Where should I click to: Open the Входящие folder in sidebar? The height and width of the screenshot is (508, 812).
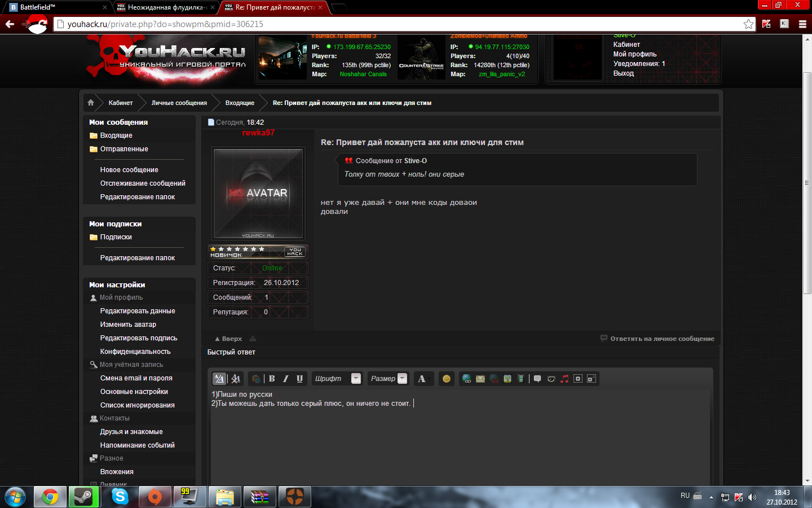point(116,135)
